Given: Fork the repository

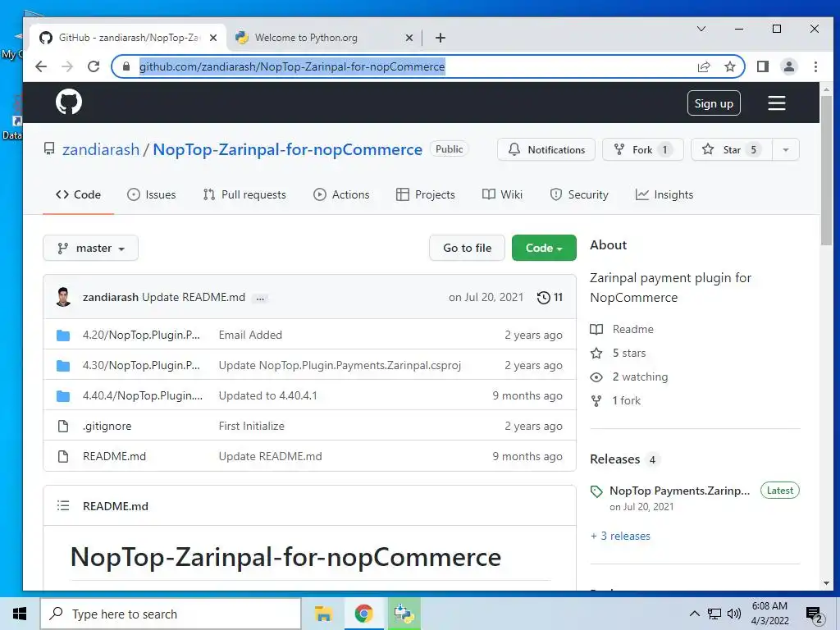Looking at the screenshot, I should (x=643, y=149).
